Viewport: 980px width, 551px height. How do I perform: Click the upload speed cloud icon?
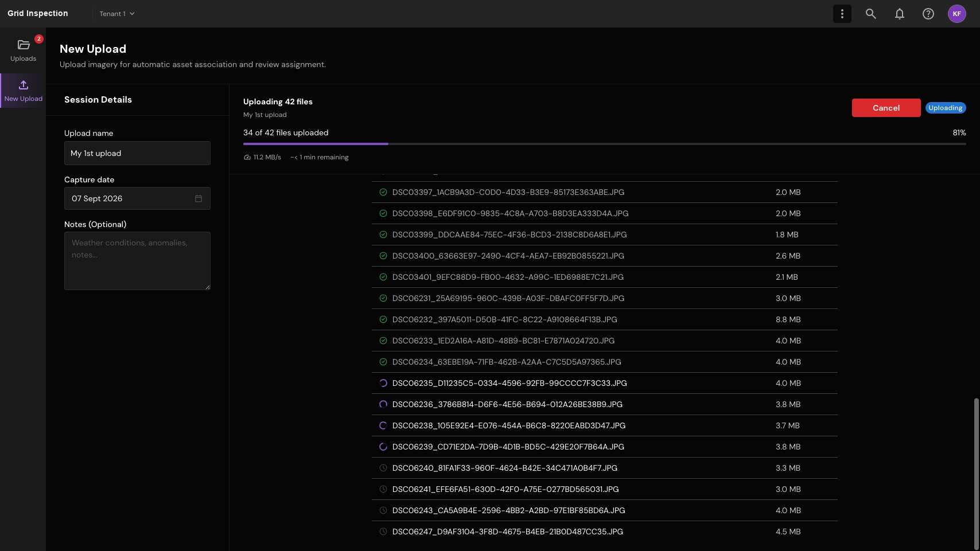coord(247,157)
